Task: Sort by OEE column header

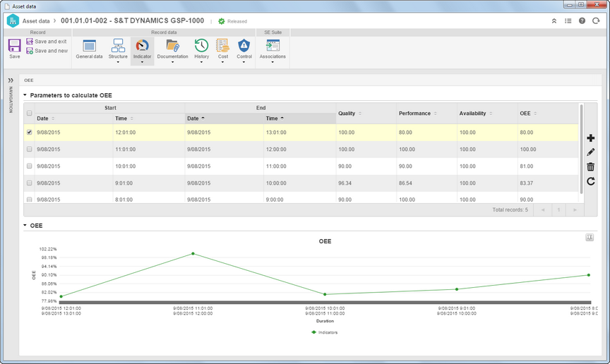Action: [x=528, y=113]
